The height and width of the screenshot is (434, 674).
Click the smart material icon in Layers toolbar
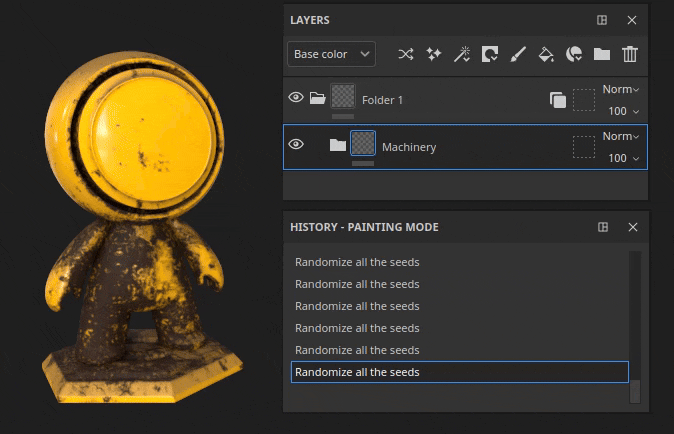(574, 54)
